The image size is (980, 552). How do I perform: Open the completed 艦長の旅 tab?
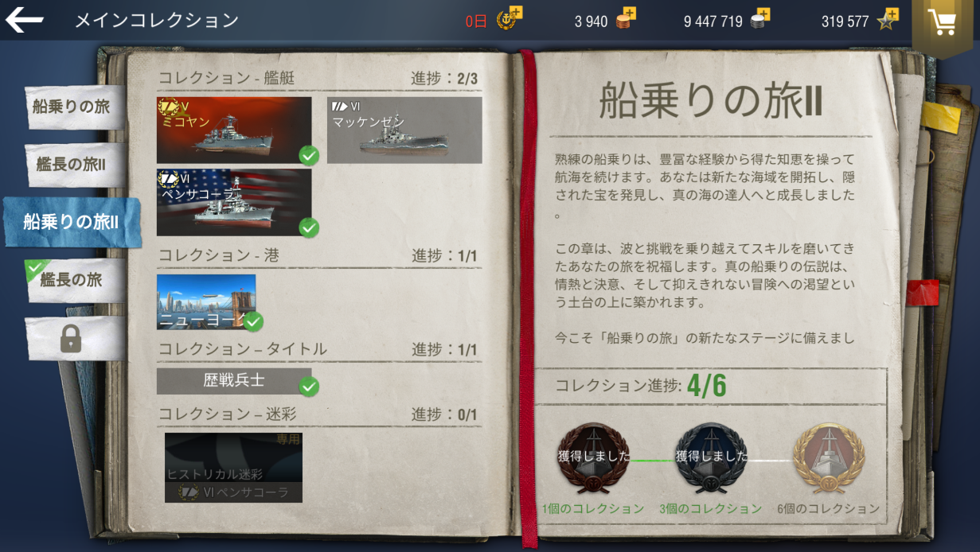[72, 280]
